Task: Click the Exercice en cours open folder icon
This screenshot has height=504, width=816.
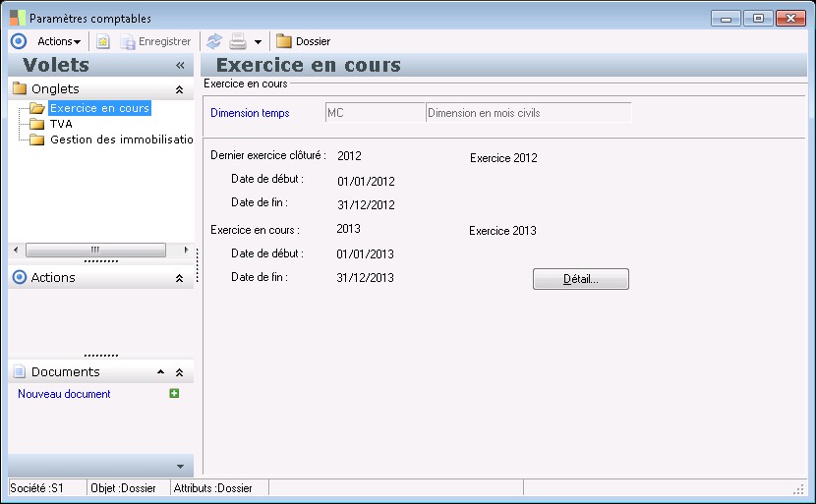Action: coord(37,108)
